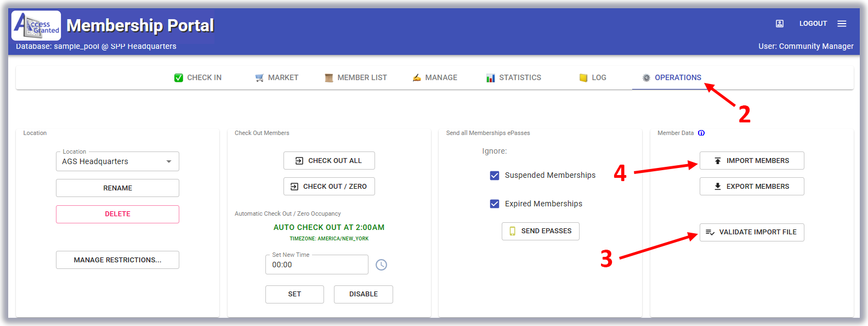This screenshot has width=868, height=326.
Task: Open the Check In tab
Action: [198, 78]
